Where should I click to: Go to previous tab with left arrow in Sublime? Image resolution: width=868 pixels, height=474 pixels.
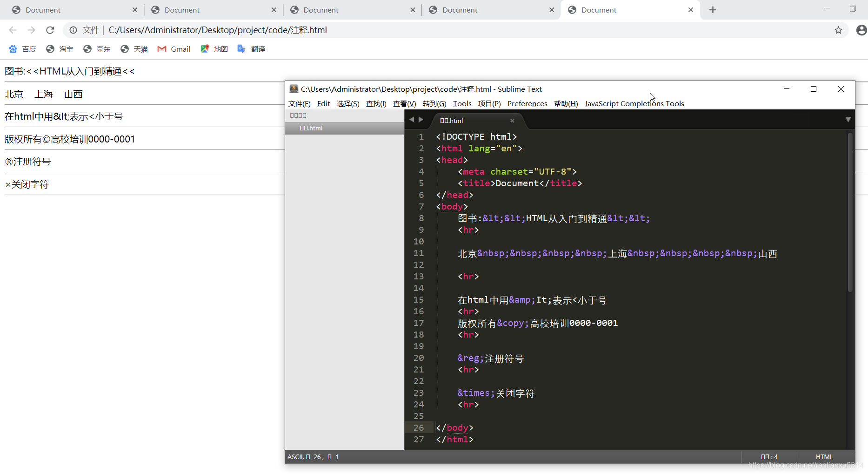(x=412, y=120)
